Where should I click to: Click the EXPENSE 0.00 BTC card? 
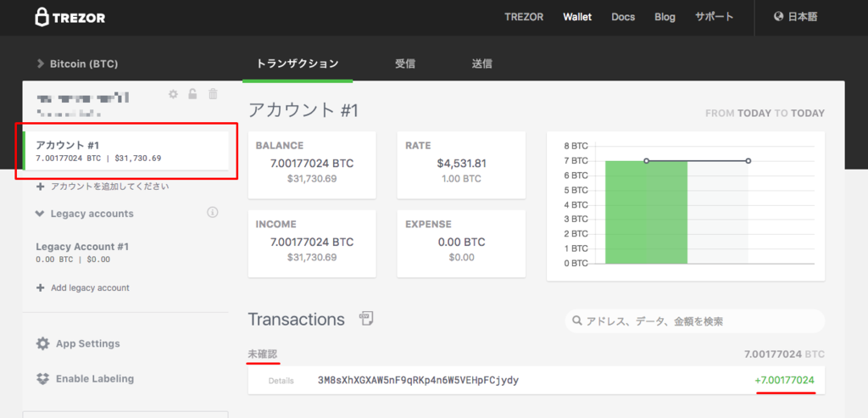click(x=461, y=243)
